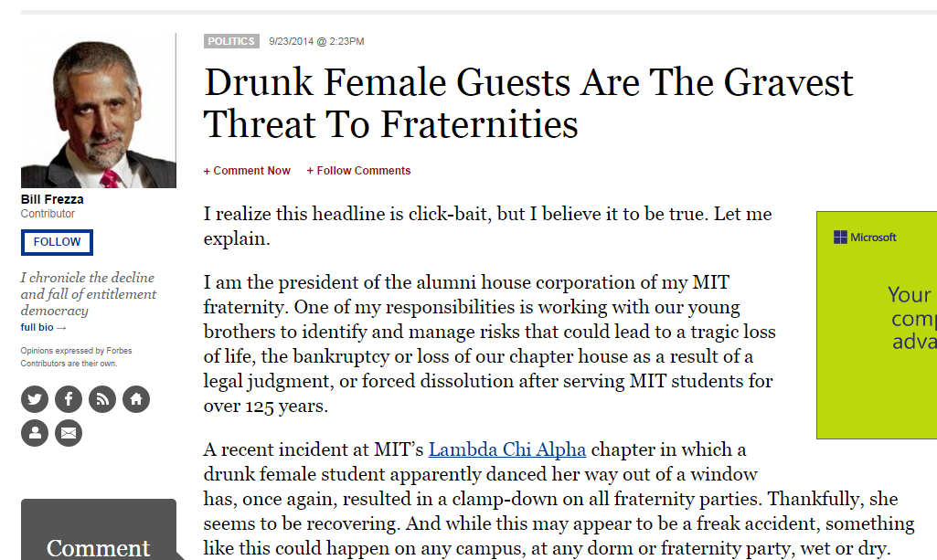
Task: Open the author's Twitter profile icon
Action: [35, 399]
